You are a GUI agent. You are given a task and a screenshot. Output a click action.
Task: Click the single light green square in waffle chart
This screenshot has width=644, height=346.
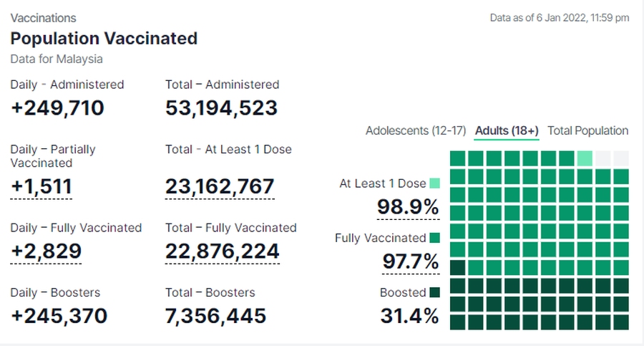[x=585, y=158]
